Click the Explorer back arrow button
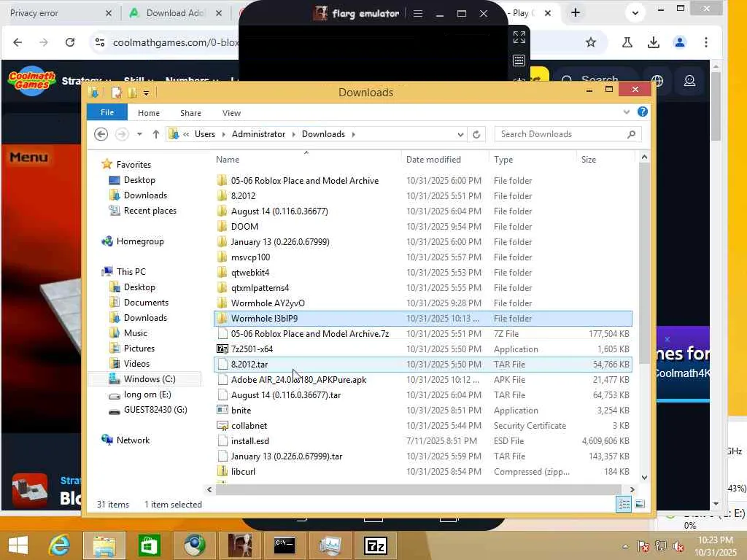The width and height of the screenshot is (747, 560). 101,134
